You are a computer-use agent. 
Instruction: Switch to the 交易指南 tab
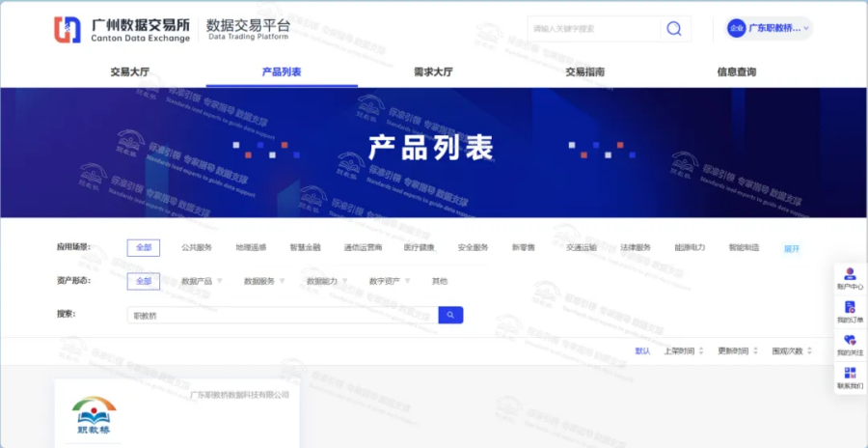click(x=585, y=72)
